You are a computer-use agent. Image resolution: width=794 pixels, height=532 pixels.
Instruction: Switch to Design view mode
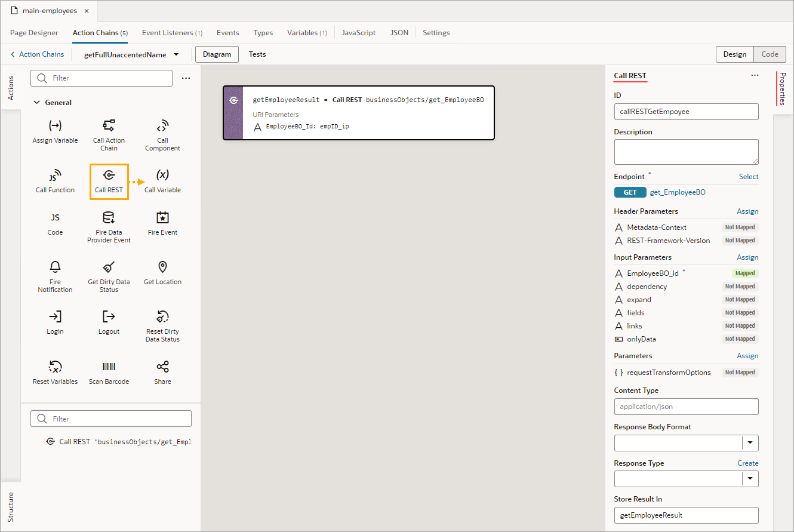click(x=735, y=54)
